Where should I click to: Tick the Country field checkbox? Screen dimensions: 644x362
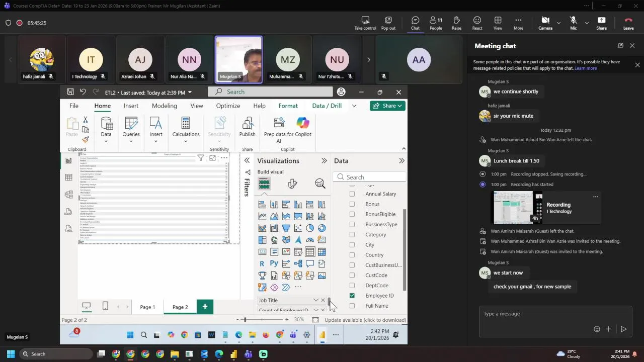point(352,255)
